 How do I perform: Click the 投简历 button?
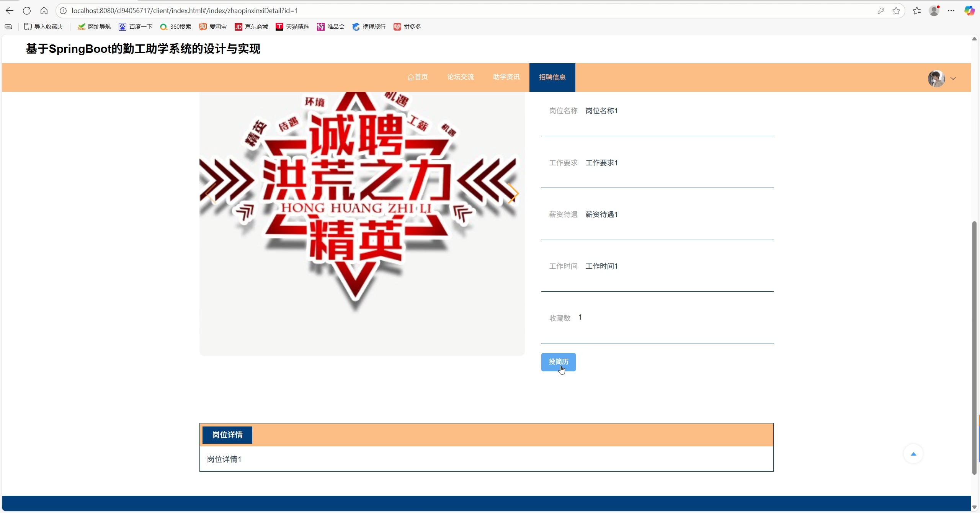pos(558,362)
